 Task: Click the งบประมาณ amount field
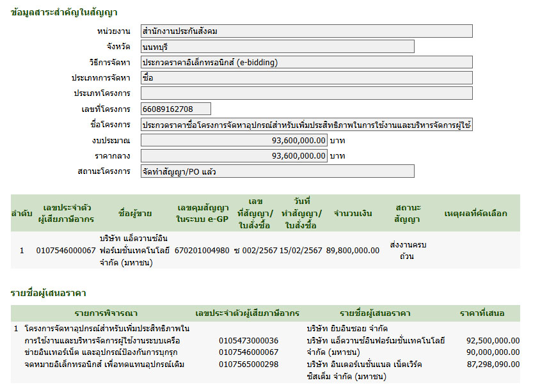click(234, 140)
